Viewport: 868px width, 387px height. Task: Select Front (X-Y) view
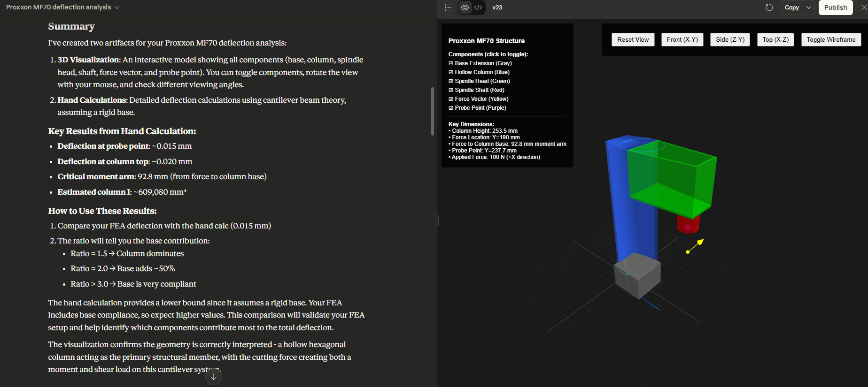682,40
